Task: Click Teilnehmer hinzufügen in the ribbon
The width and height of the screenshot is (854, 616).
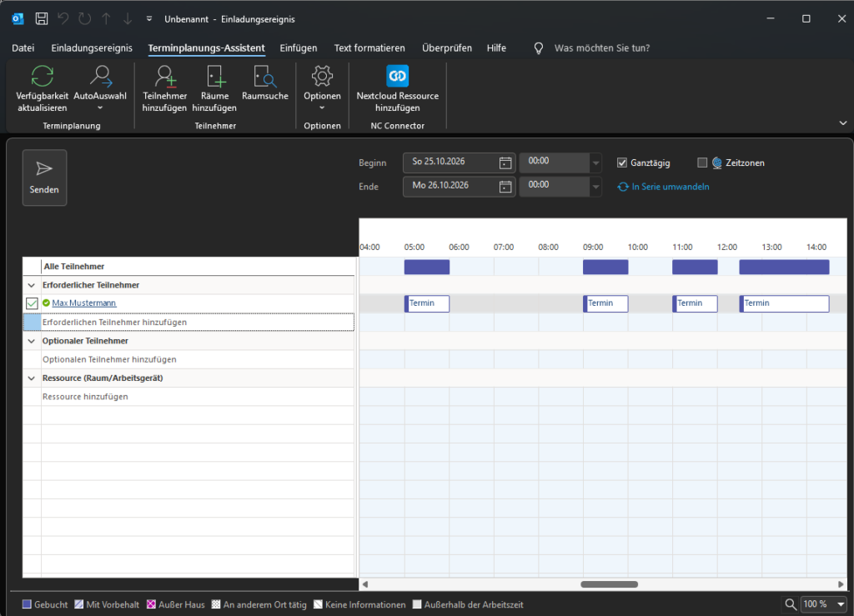Action: click(164, 88)
